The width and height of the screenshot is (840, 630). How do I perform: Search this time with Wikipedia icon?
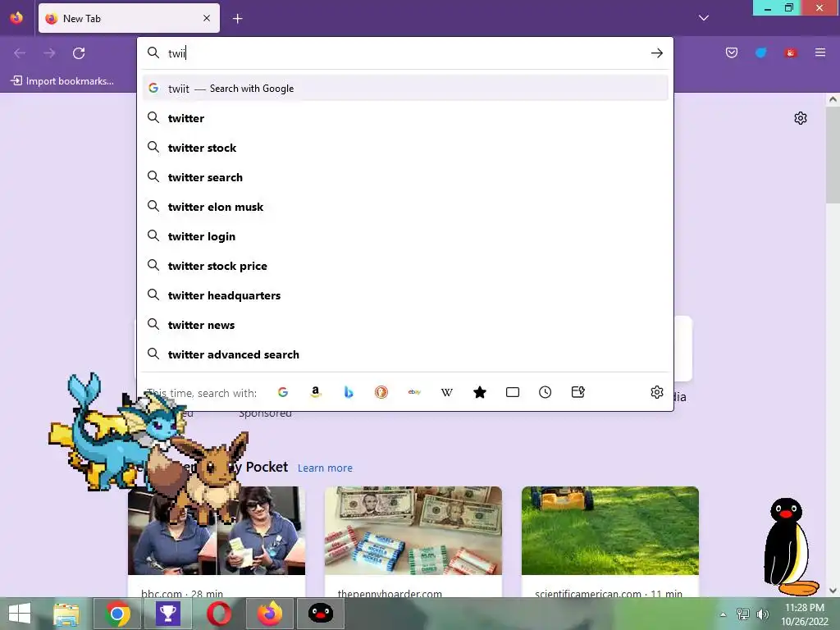coord(447,392)
